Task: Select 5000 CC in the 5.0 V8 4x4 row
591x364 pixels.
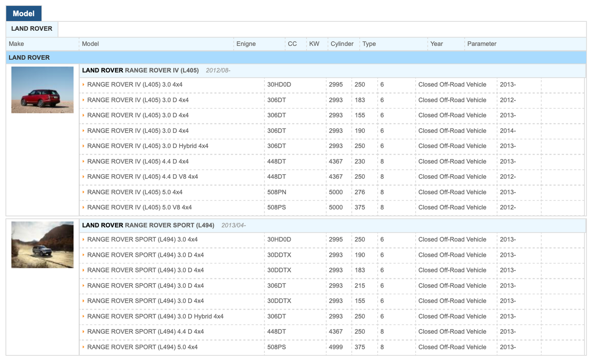Action: 336,207
